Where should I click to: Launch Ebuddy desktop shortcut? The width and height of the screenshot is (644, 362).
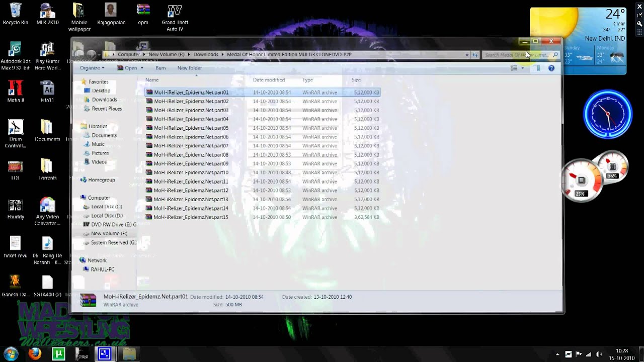point(16,208)
